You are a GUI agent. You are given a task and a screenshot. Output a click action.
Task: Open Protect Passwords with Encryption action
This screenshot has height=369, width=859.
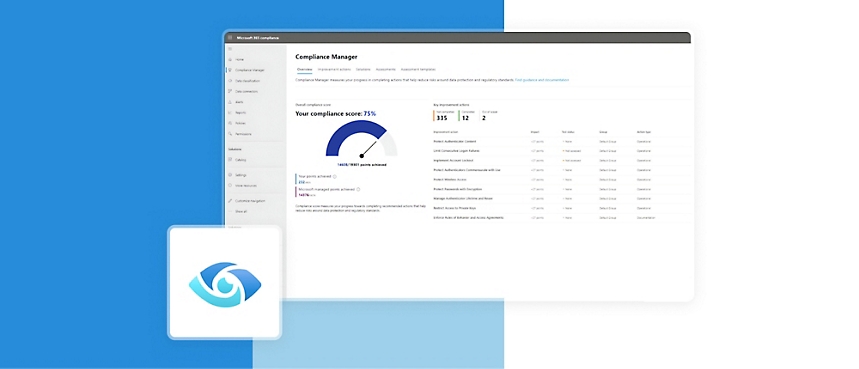click(x=457, y=189)
